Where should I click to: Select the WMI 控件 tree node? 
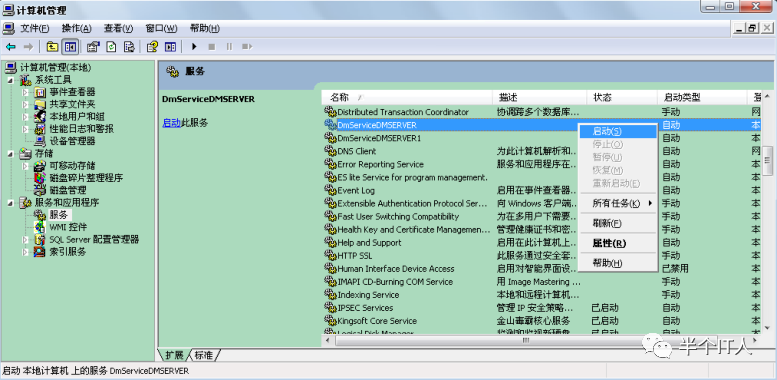coord(68,227)
